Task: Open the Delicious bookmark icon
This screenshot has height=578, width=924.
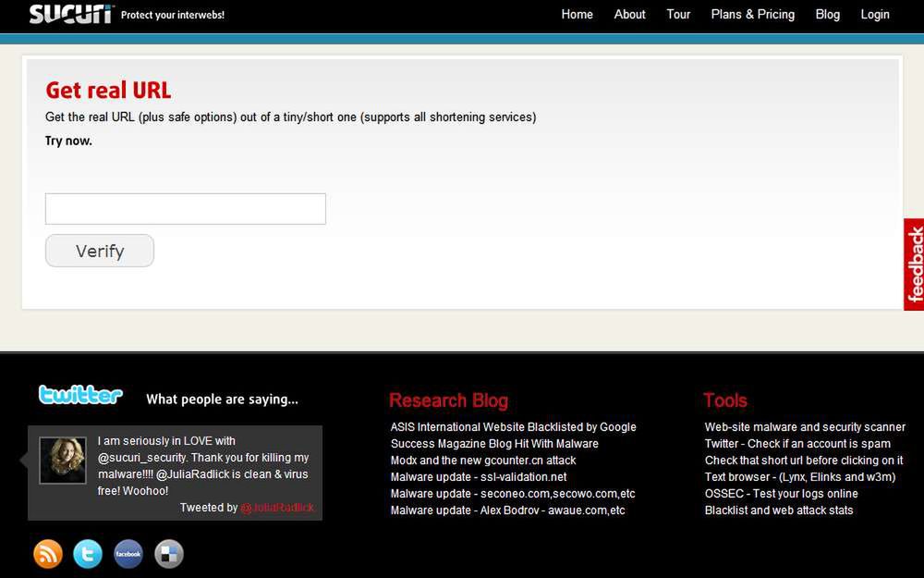Action: [x=169, y=554]
